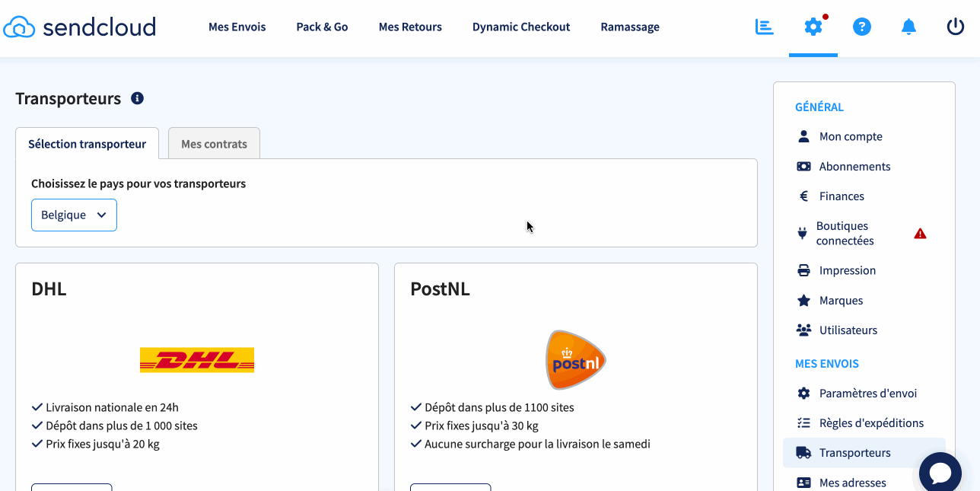Screen dimensions: 980x491
Task: Open the notifications bell
Action: [x=908, y=26]
